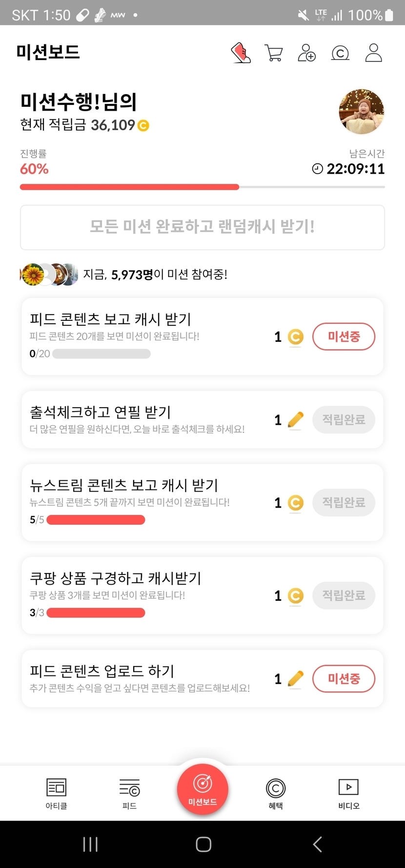The height and width of the screenshot is (868, 405).
Task: Tap the main mission progress bar
Action: point(202,187)
